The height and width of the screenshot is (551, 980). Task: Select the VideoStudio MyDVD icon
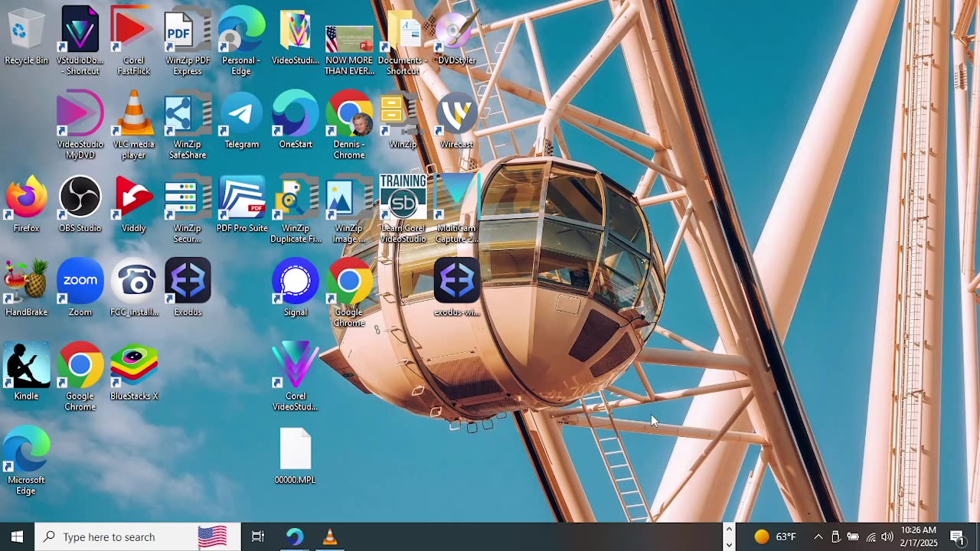[80, 125]
